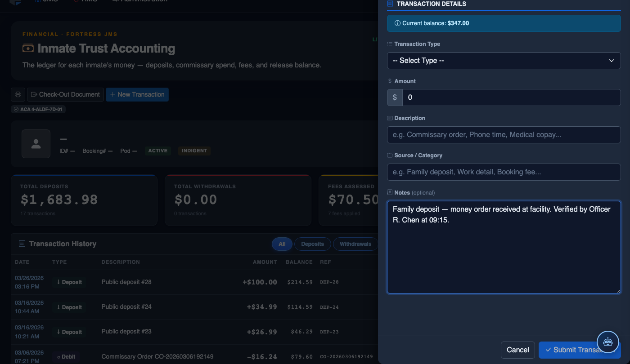
Task: Click the inmate avatar placeholder
Action: [36, 144]
